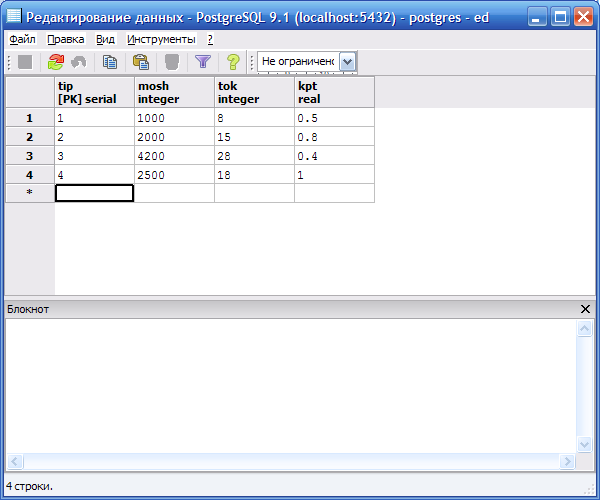Click the tok cell with value 15
The width and height of the screenshot is (600, 500).
pyautogui.click(x=254, y=137)
